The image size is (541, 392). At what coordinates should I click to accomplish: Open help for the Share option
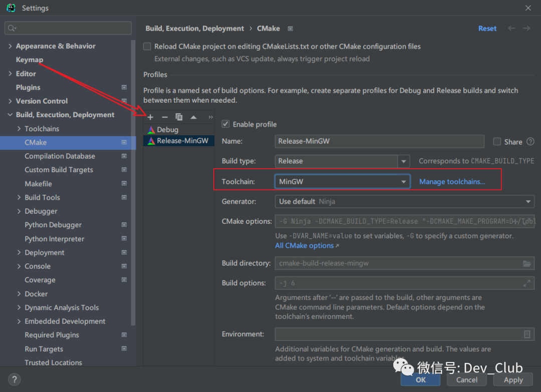530,141
